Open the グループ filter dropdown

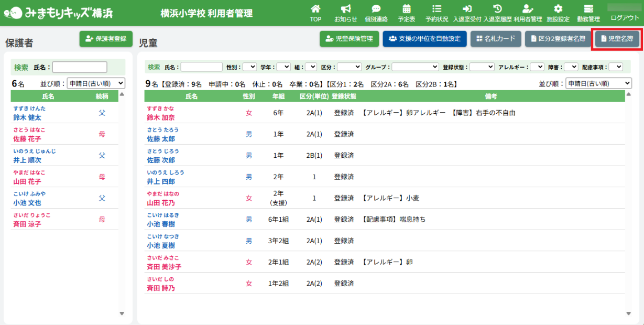point(415,67)
